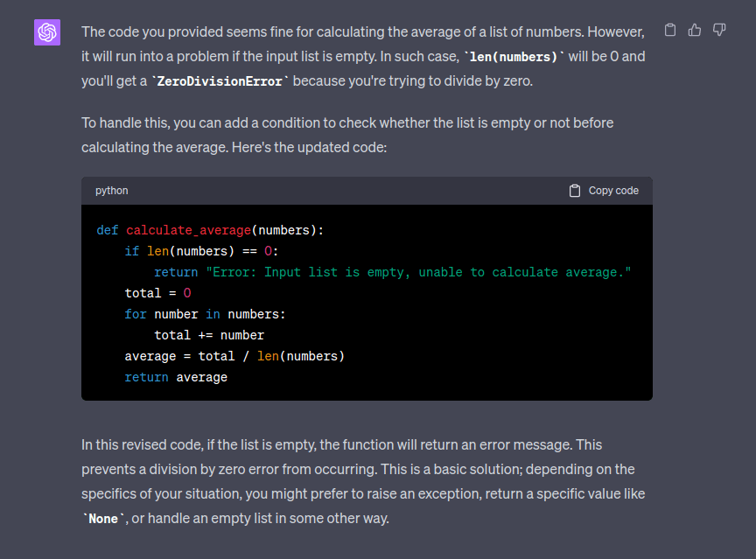Click the thumbs down feedback control
Viewport: 756px width, 559px height.
coord(718,30)
